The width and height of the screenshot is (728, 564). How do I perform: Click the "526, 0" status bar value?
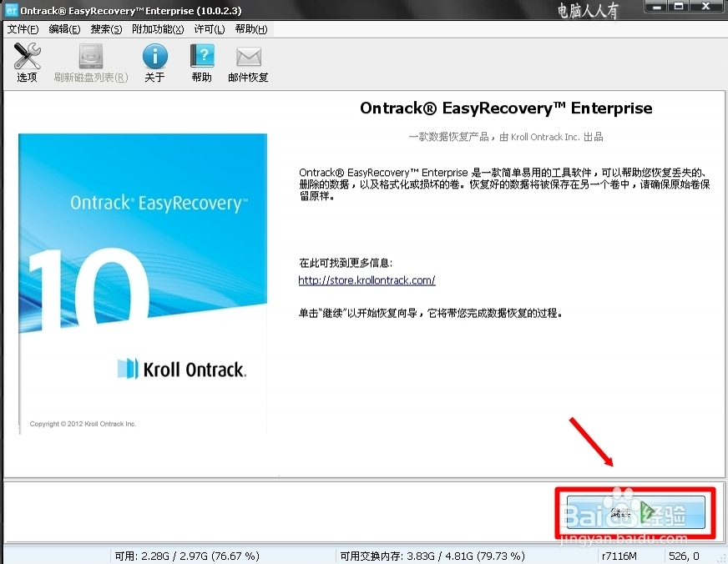pos(684,556)
